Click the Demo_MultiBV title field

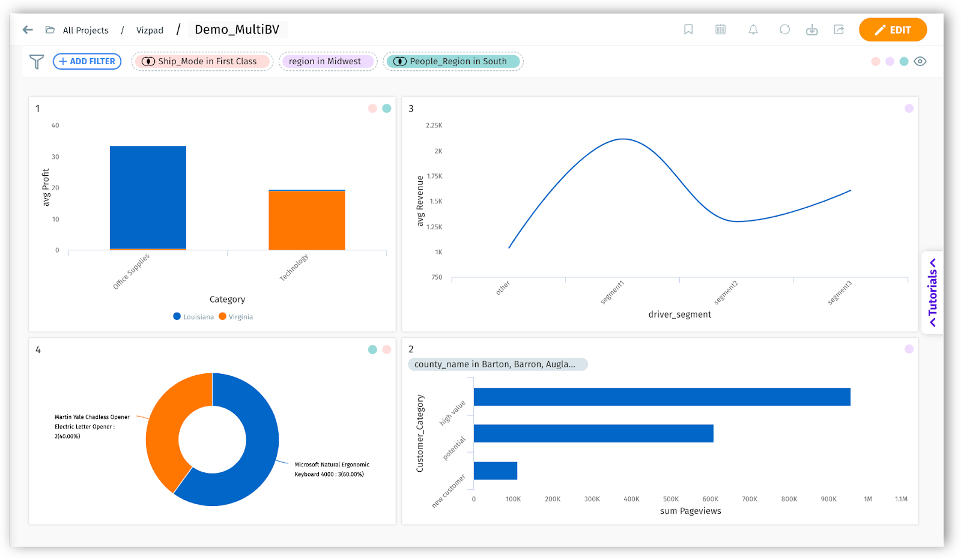[238, 29]
